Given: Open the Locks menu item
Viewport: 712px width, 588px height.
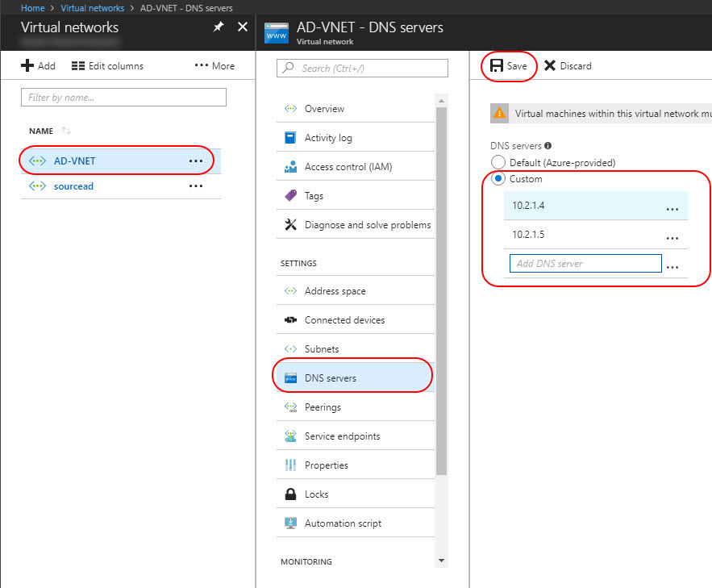Looking at the screenshot, I should point(356,494).
